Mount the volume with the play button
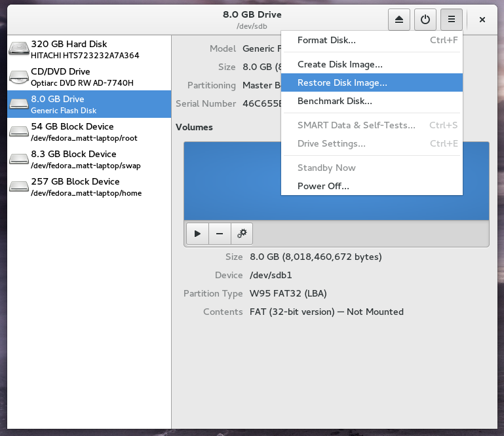Image resolution: width=504 pixels, height=436 pixels. point(197,233)
